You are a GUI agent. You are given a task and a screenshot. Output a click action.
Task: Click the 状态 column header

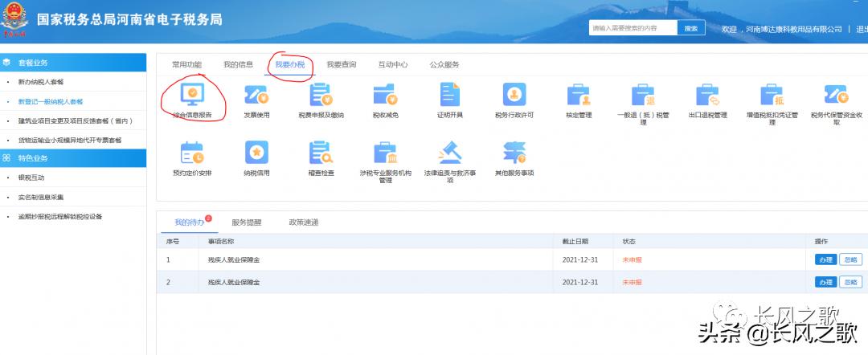628,242
